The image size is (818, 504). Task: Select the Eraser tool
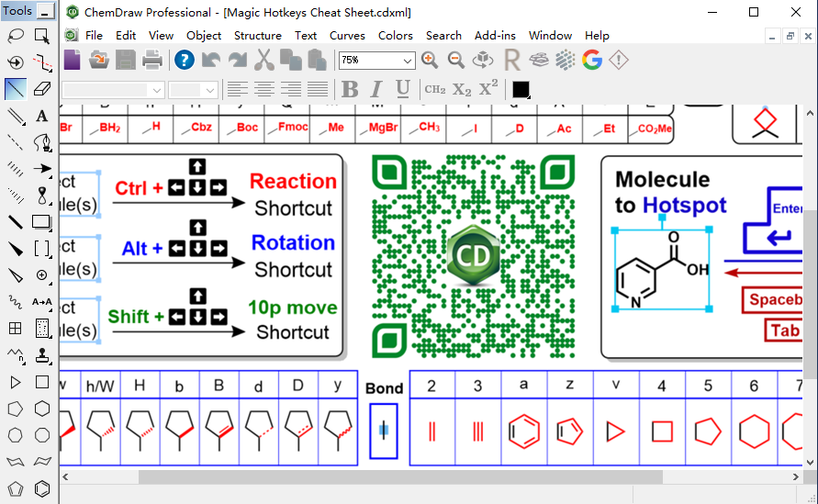(x=41, y=89)
